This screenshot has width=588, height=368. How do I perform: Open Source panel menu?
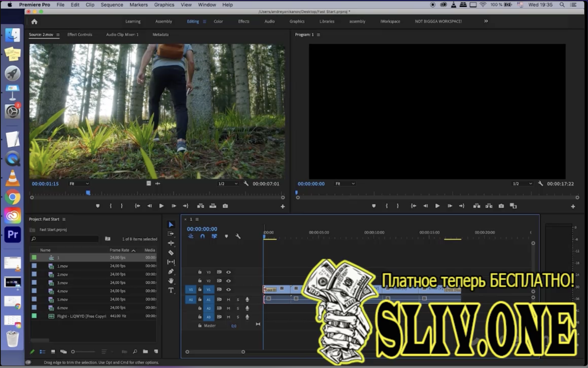(x=58, y=35)
